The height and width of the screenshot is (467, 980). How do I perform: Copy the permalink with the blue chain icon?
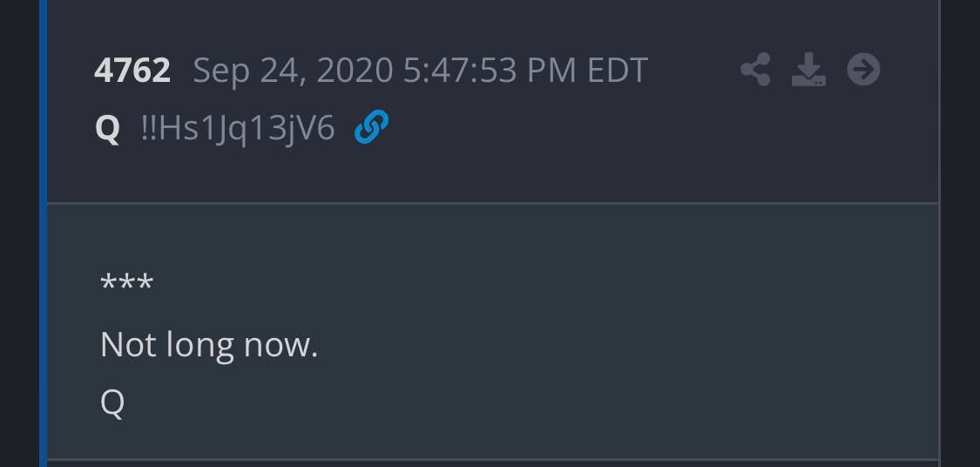[x=371, y=127]
